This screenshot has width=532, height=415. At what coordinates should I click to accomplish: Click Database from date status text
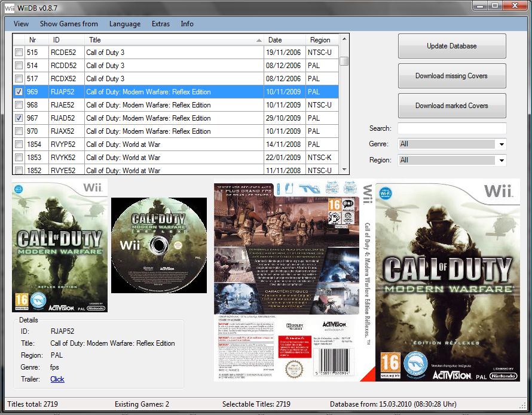[393, 404]
